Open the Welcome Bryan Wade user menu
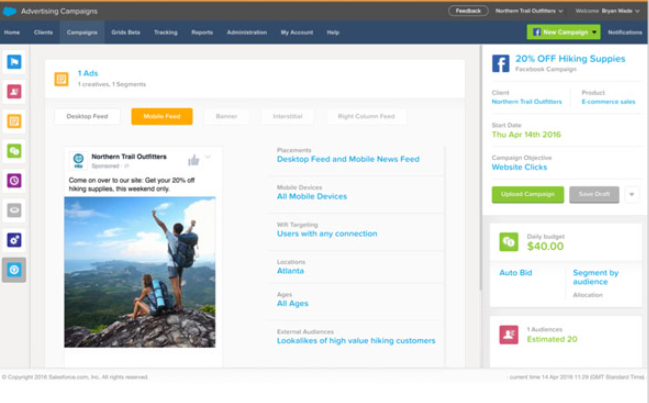The height and width of the screenshot is (403, 649). pos(608,11)
